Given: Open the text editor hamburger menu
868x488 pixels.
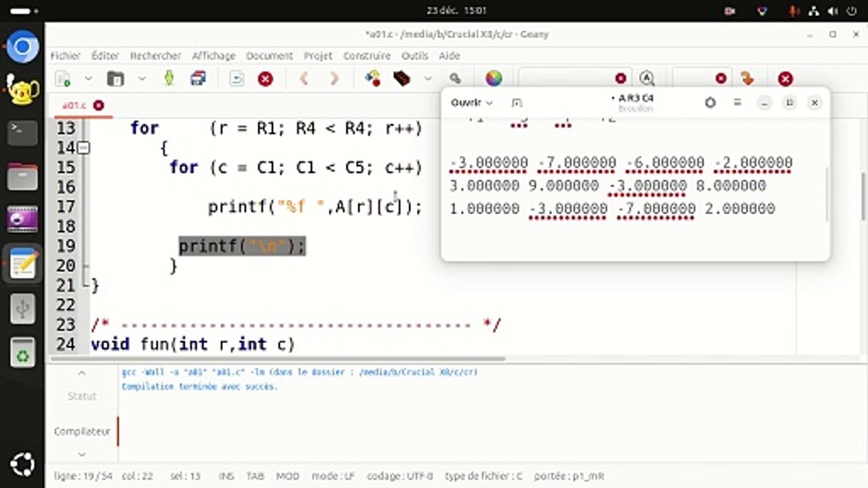Looking at the screenshot, I should [737, 102].
